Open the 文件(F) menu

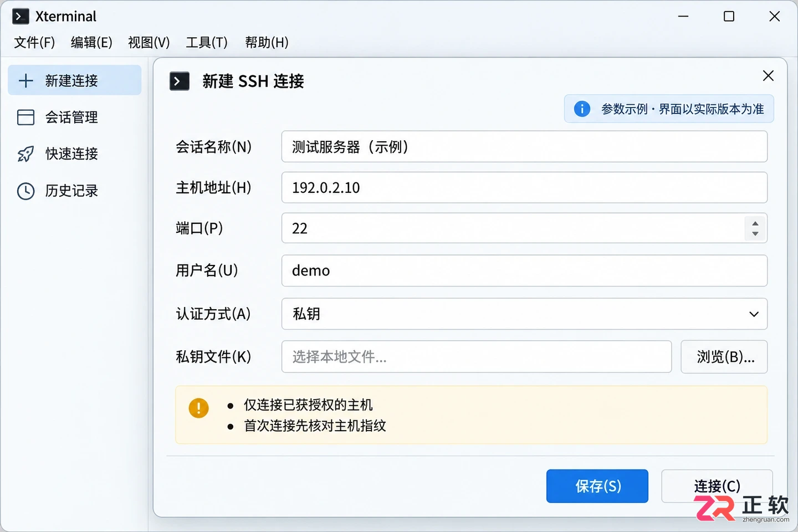coord(34,43)
